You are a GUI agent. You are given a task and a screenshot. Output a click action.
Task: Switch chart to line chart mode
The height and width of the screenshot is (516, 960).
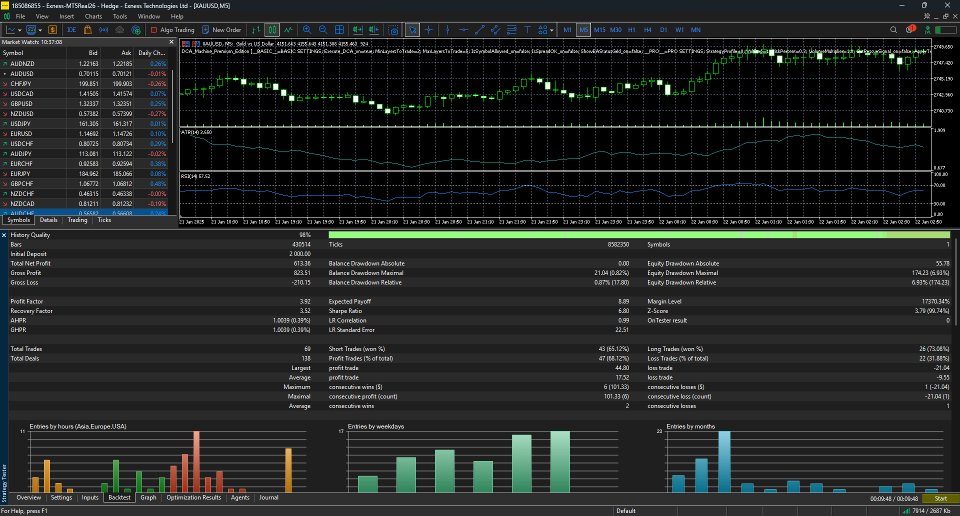point(288,29)
